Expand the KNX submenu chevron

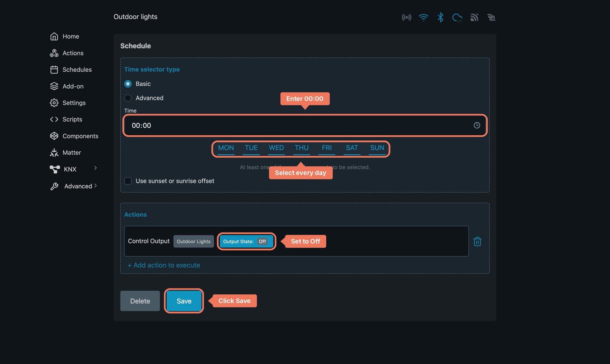point(95,168)
